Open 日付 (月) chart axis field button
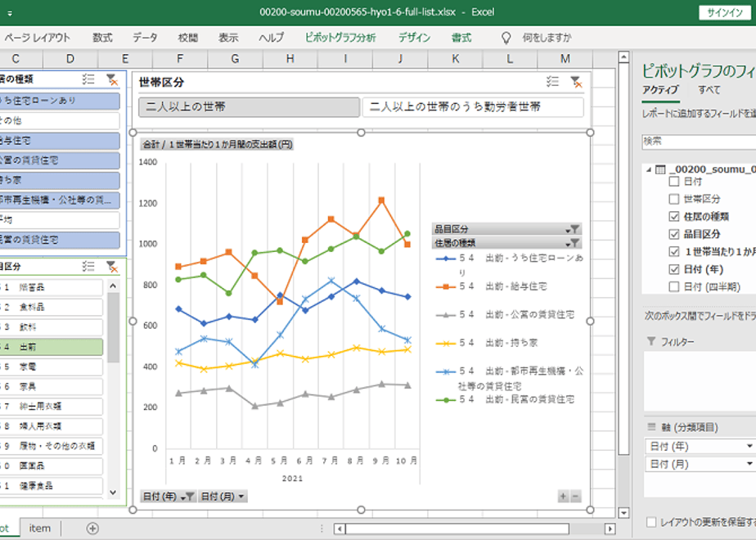This screenshot has width=756, height=540. coord(223,496)
